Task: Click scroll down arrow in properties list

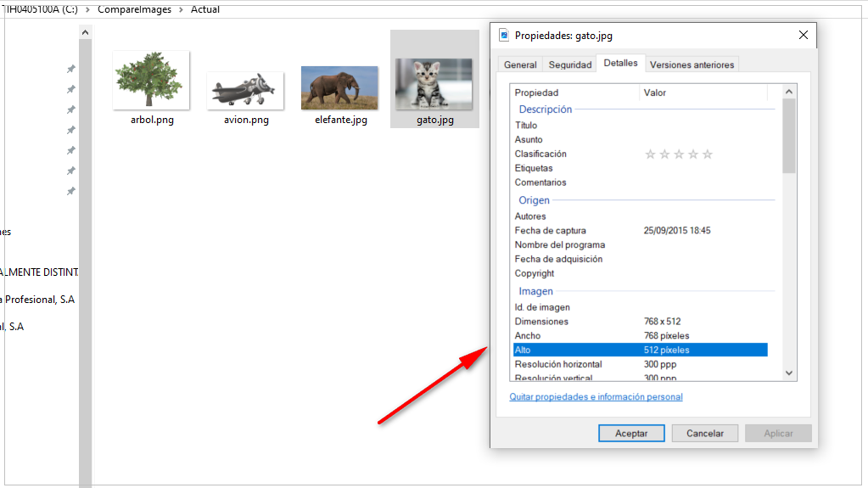Action: click(789, 373)
